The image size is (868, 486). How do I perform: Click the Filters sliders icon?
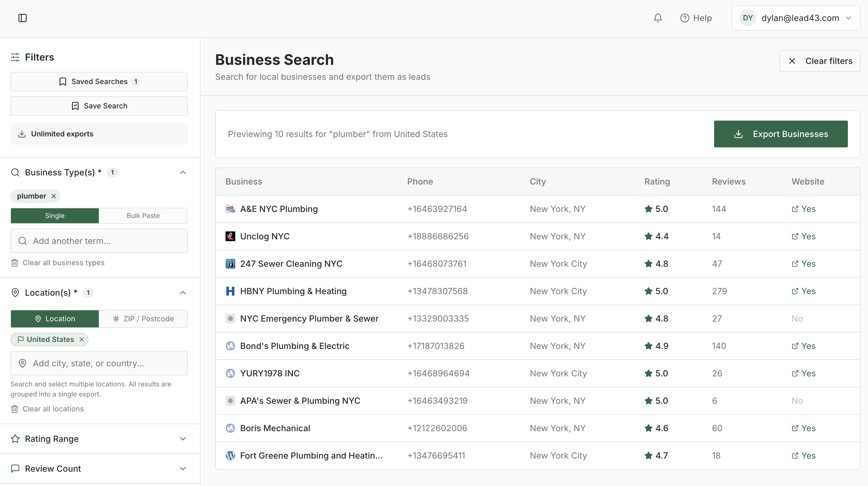tap(15, 57)
